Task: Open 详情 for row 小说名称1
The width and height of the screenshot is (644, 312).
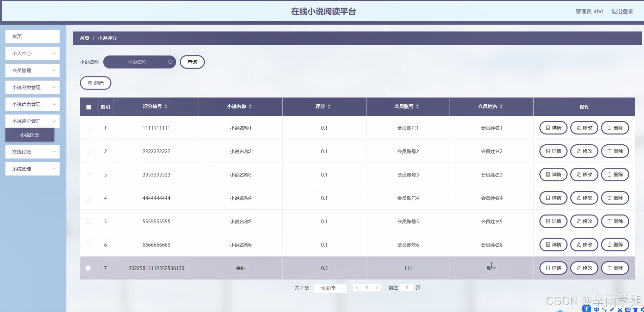Action: click(553, 128)
